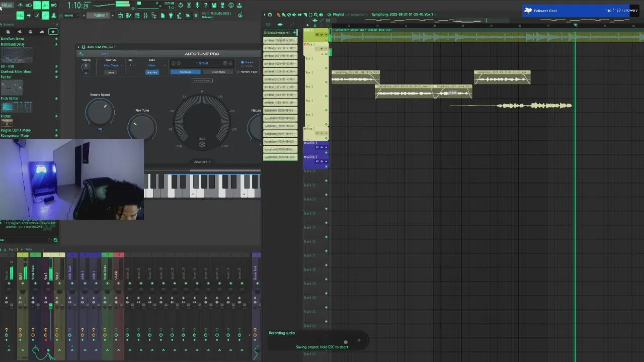The width and height of the screenshot is (644, 362).
Task: Click the plug plugin icon in toolbar
Action: point(171,15)
